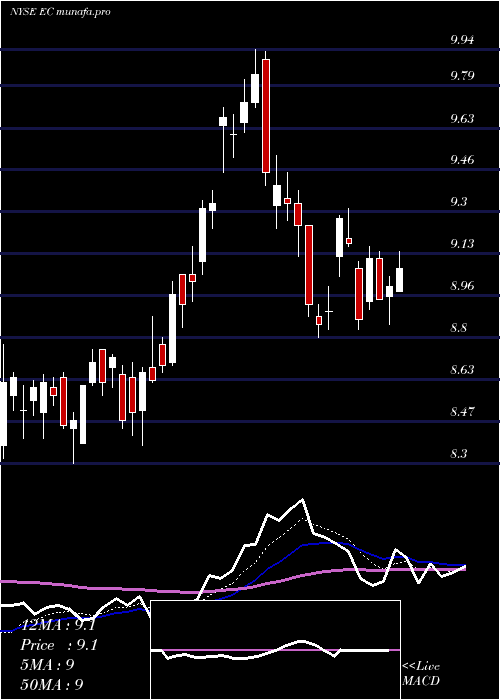Click the 8.8 price axis label
The height and width of the screenshot is (700, 500).
tap(458, 328)
